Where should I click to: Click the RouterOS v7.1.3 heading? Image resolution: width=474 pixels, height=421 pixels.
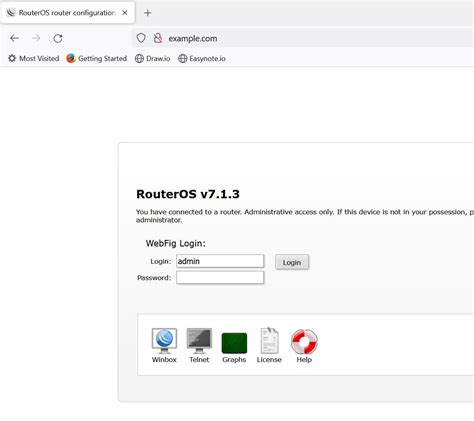pyautogui.click(x=188, y=194)
